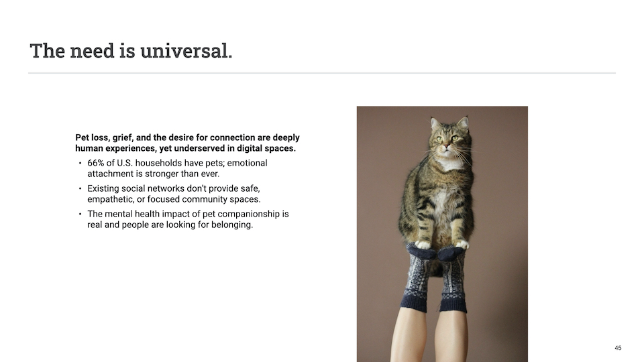The image size is (644, 362).
Task: Click the cat's face in the photo
Action: tap(447, 139)
